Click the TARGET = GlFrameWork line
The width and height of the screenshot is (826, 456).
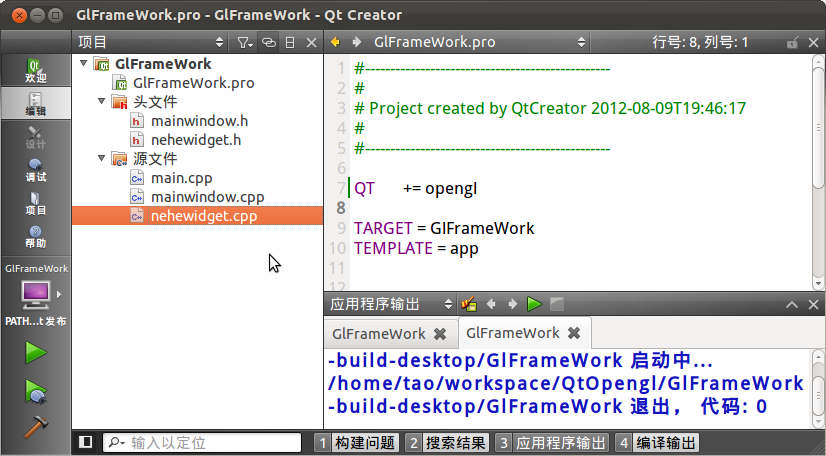point(444,228)
